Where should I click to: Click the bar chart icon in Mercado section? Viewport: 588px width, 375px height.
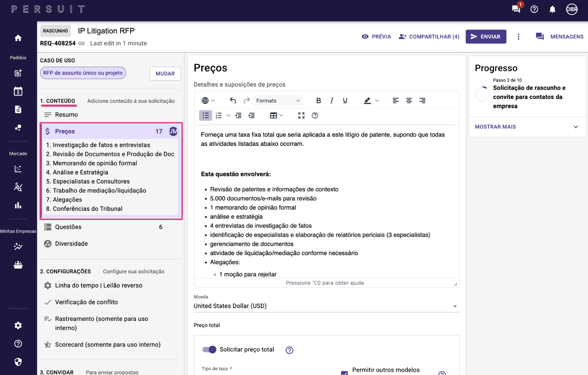pyautogui.click(x=18, y=205)
